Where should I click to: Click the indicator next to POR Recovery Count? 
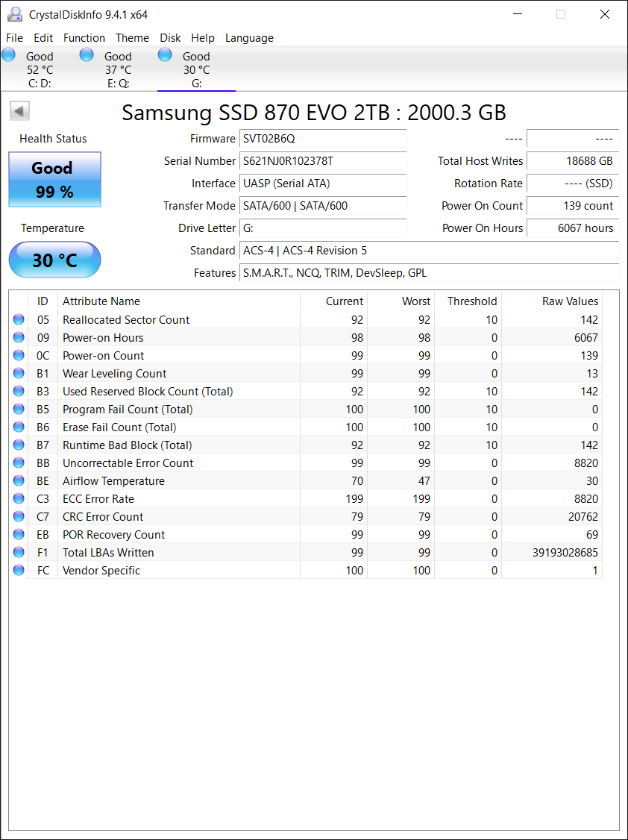coord(18,534)
